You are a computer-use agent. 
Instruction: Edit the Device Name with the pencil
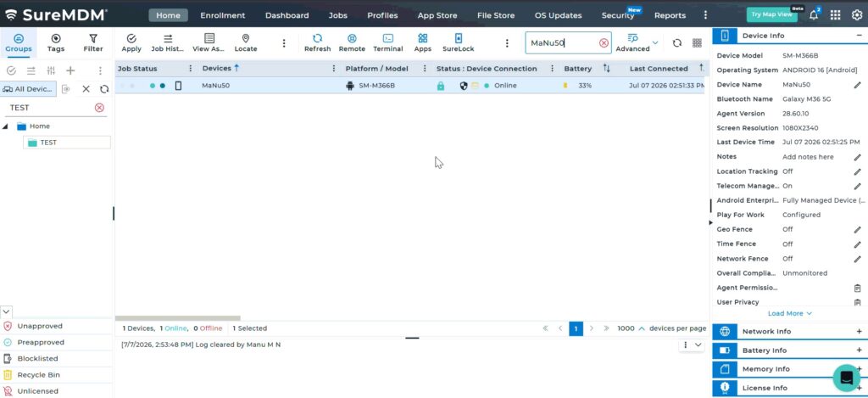tap(858, 85)
